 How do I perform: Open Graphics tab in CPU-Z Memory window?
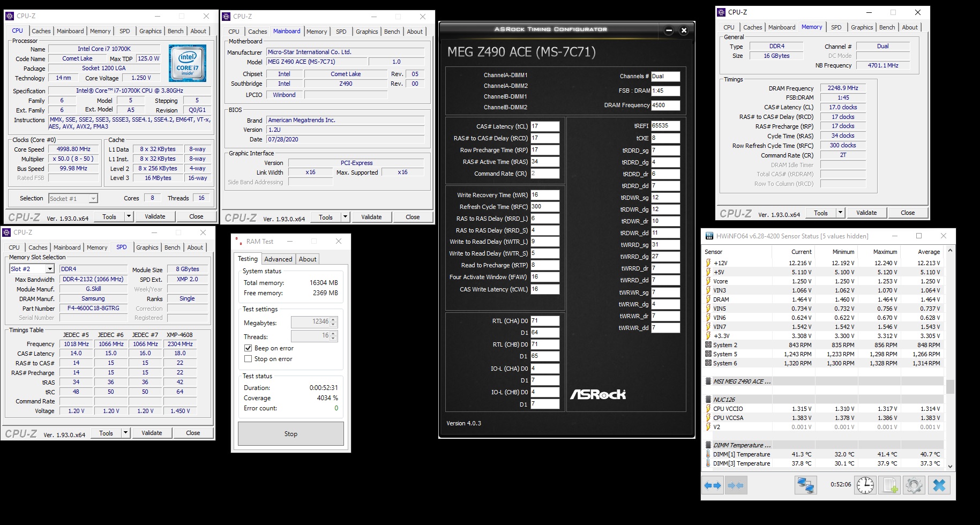click(862, 27)
